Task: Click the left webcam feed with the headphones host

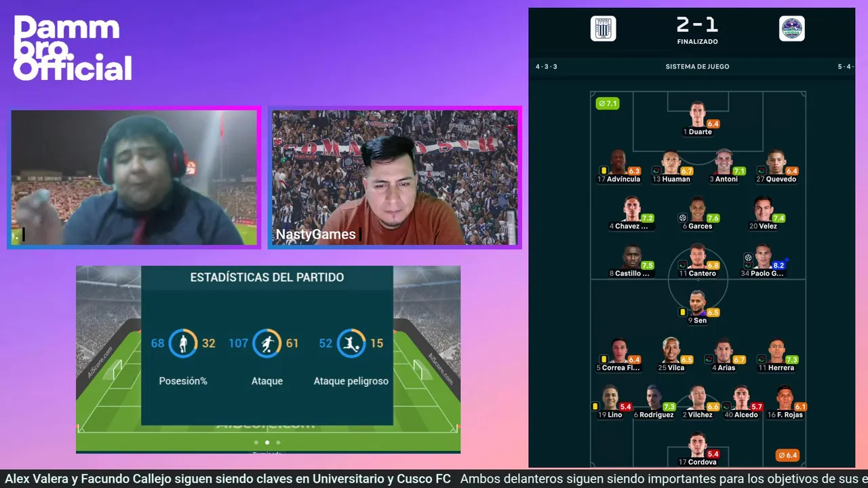Action: [x=134, y=178]
